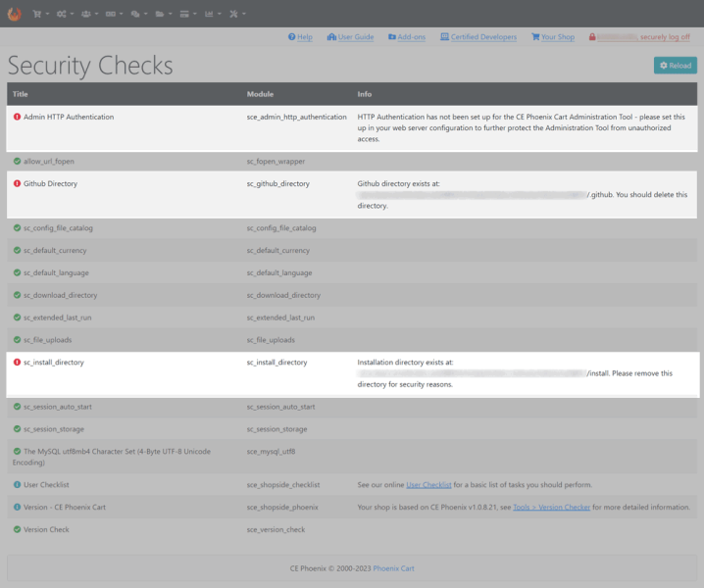This screenshot has height=588, width=704.
Task: Open the folder dropdown menu
Action: coord(164,14)
